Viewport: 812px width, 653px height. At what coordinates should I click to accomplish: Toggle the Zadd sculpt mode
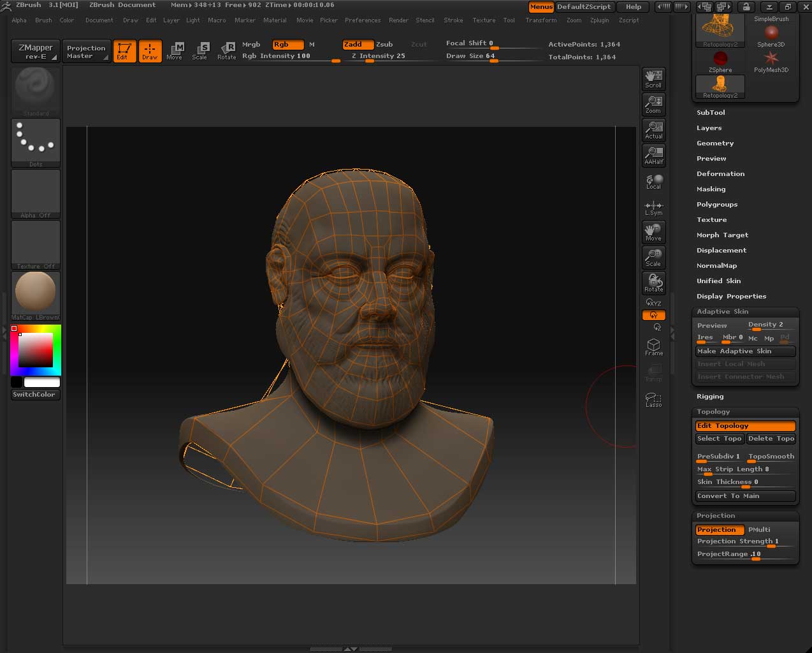358,44
